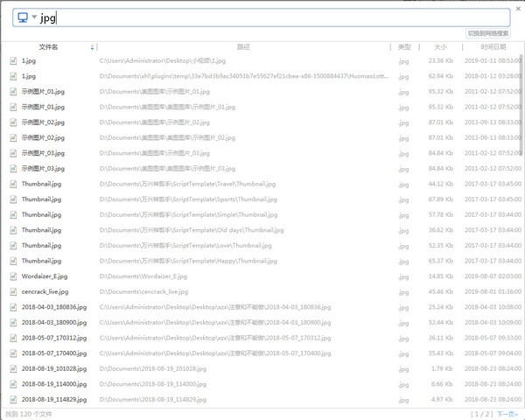
Task: Click the file icon of Wordaizer_E.jpg
Action: [13, 276]
